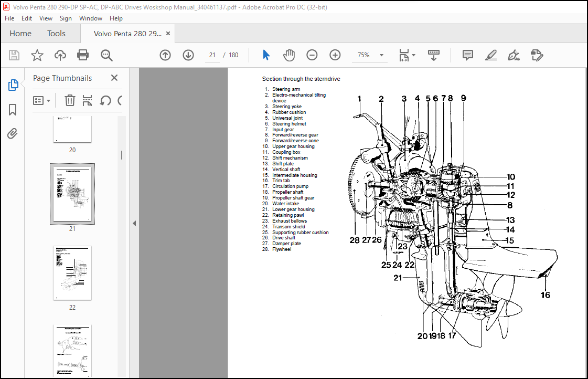
Task: Add a sticky note comment
Action: pos(468,55)
